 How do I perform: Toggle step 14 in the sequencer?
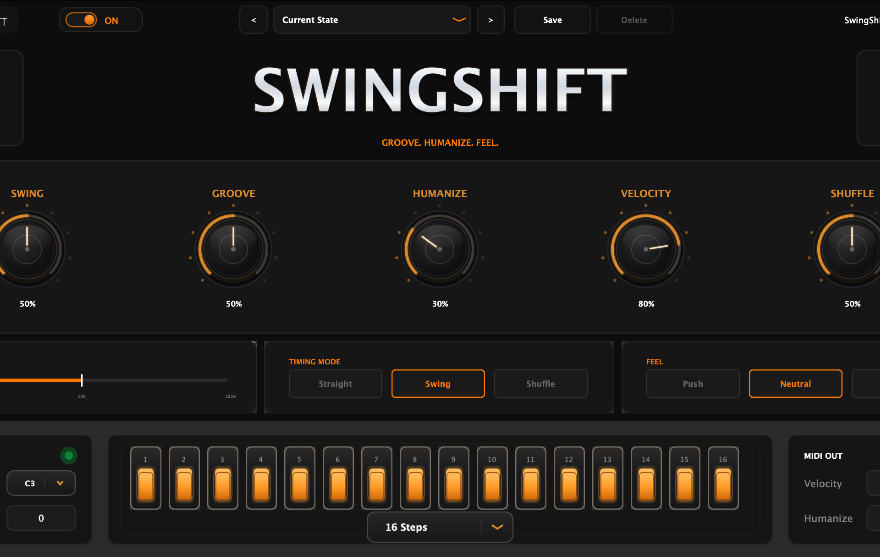[x=646, y=478]
